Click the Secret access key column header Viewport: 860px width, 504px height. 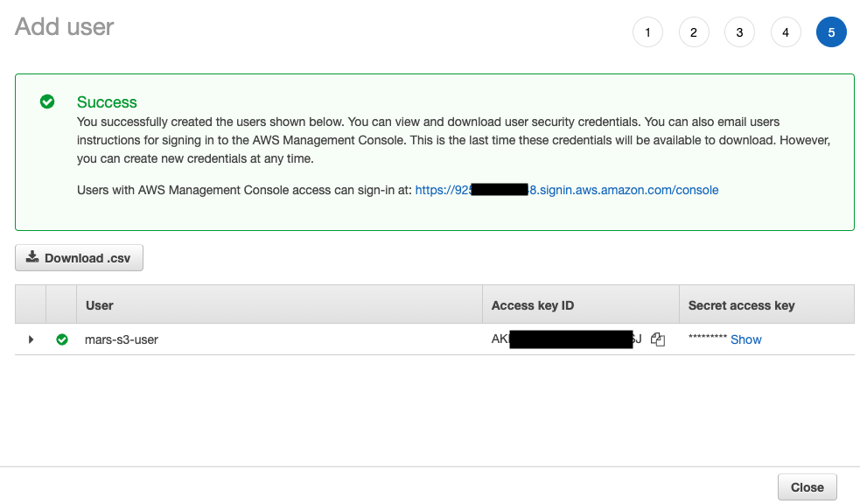[x=740, y=304]
